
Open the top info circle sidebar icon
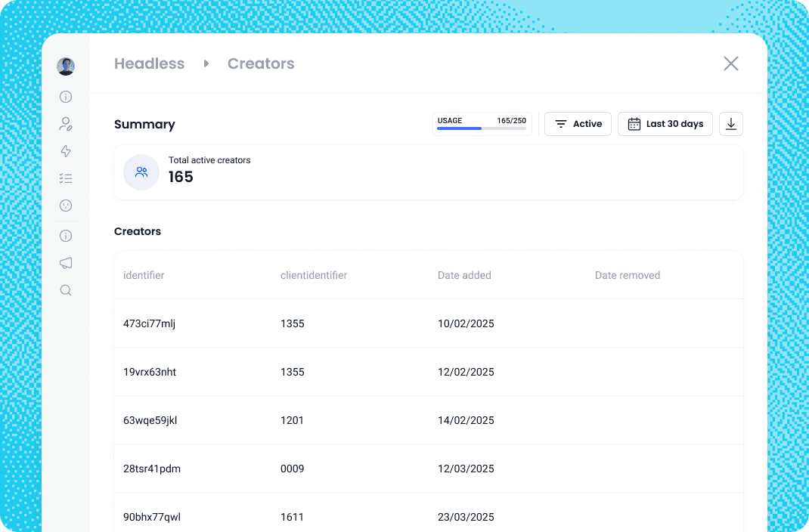pos(66,97)
